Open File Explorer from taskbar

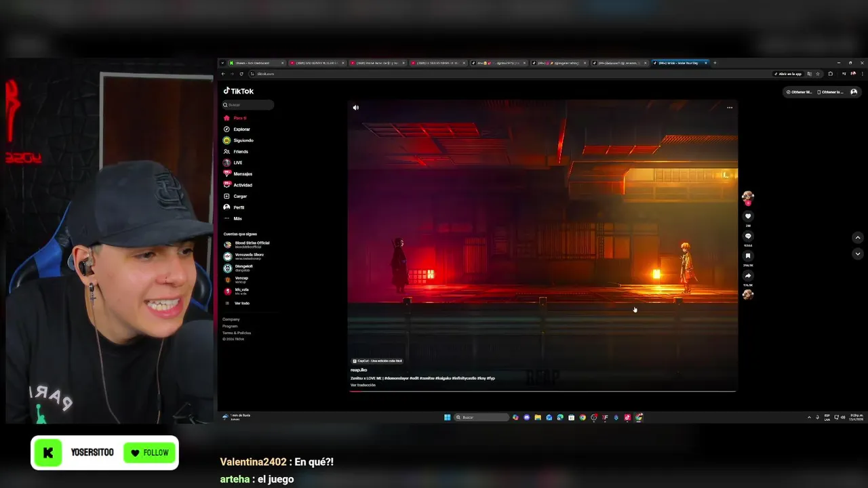538,418
